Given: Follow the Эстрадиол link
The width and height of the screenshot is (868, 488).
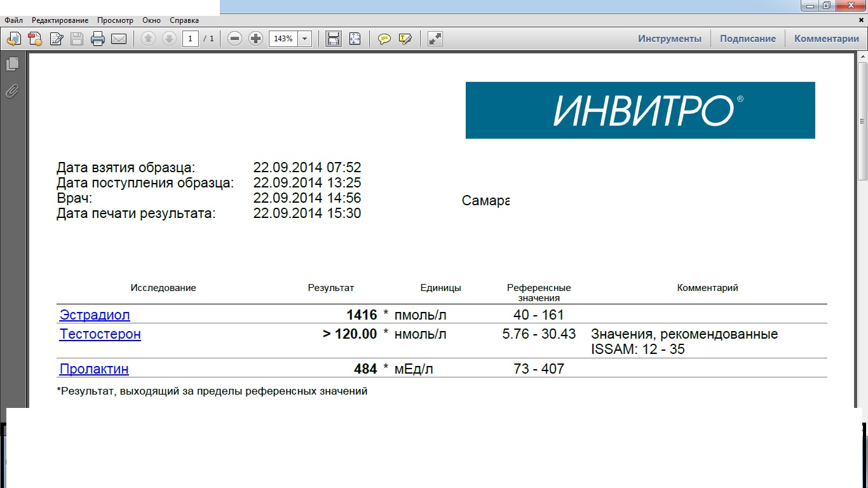Looking at the screenshot, I should [x=95, y=315].
